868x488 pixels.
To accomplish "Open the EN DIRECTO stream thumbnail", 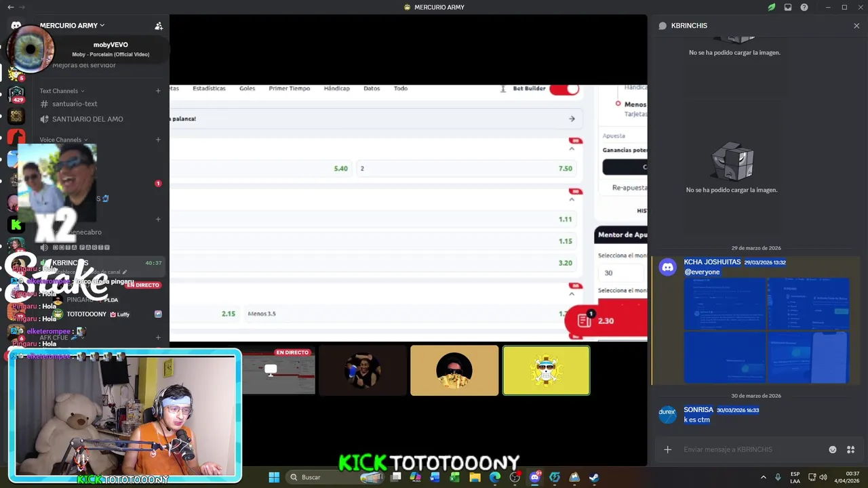I will [279, 371].
